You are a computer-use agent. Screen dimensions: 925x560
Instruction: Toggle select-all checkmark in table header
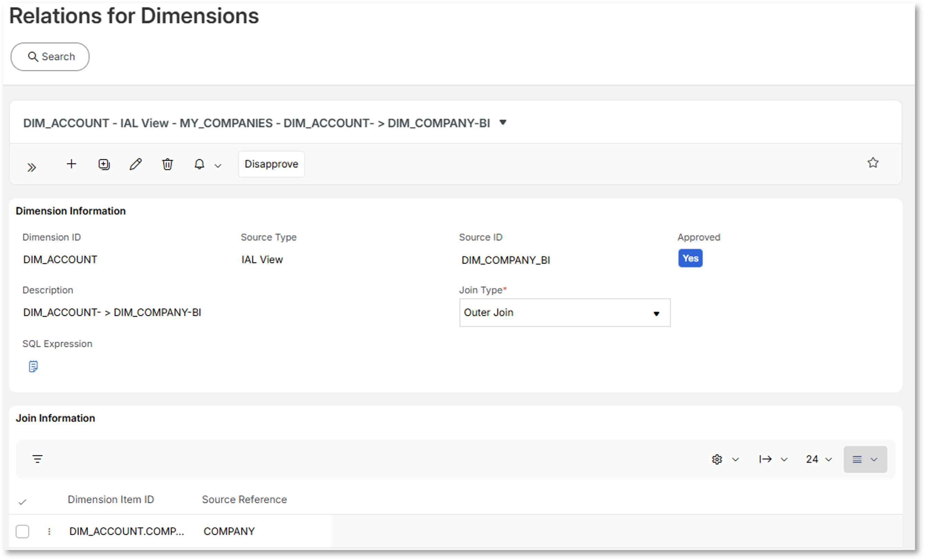pos(22,502)
